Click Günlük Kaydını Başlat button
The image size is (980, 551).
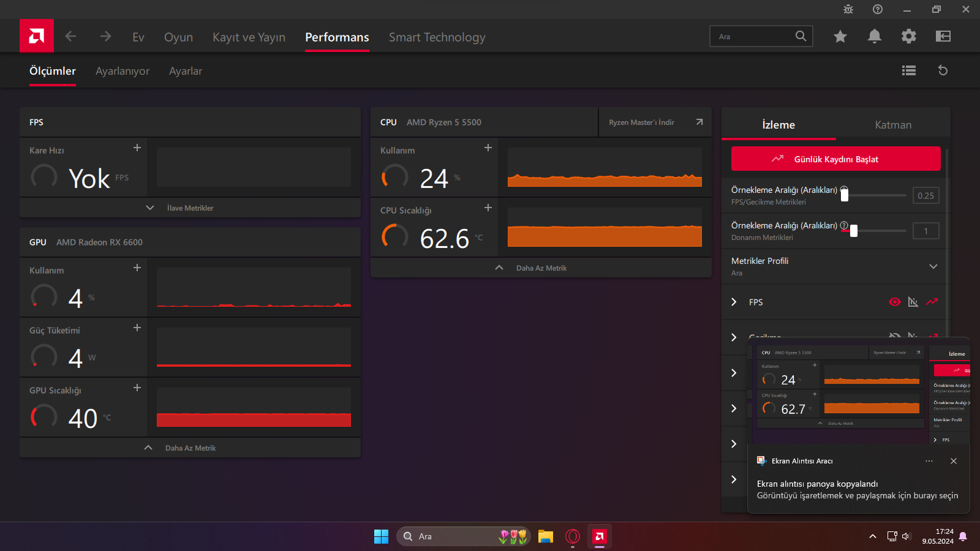pos(835,159)
